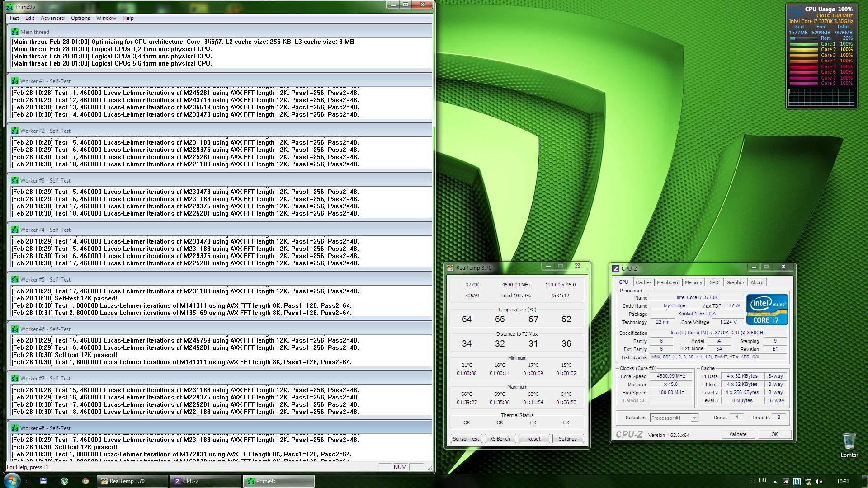The image size is (868, 488).
Task: Open the Options menu in Prime95
Action: [80, 18]
